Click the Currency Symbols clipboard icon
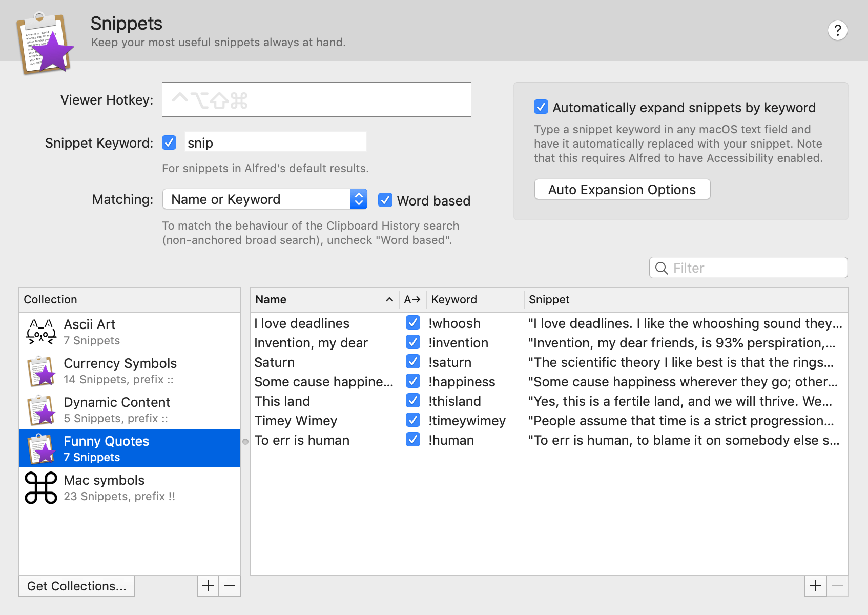The image size is (868, 615). coord(41,371)
